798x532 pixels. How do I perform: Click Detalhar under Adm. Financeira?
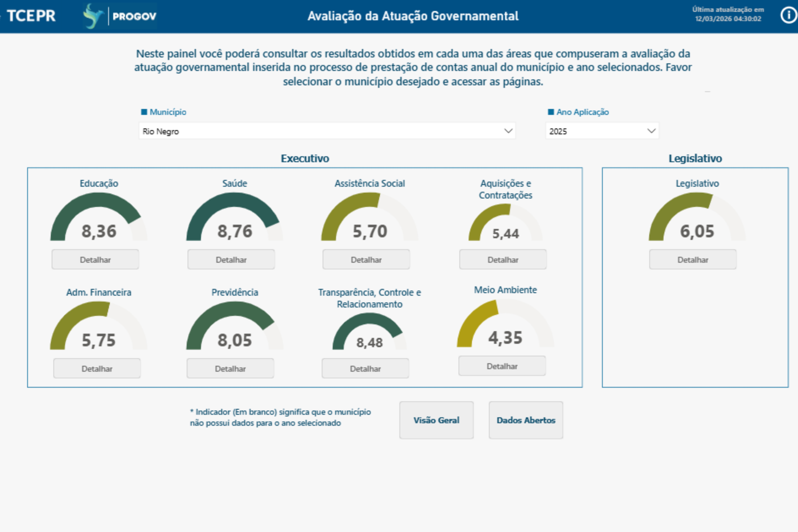point(97,368)
